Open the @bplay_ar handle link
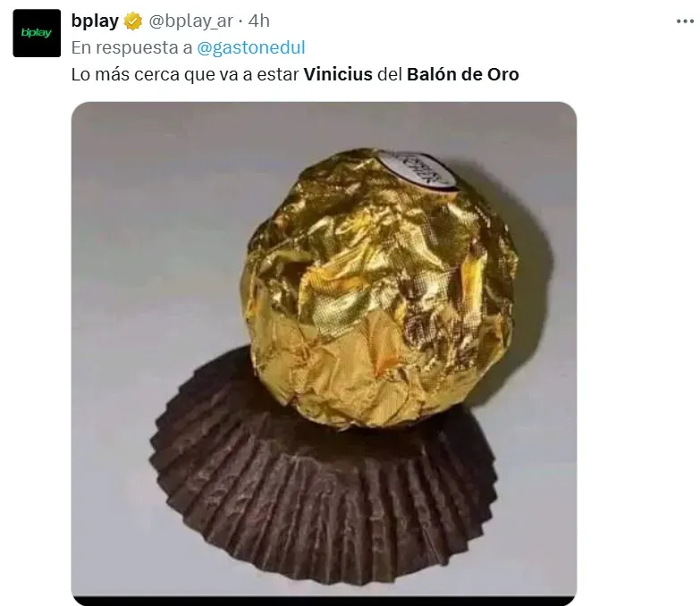 pyautogui.click(x=190, y=21)
